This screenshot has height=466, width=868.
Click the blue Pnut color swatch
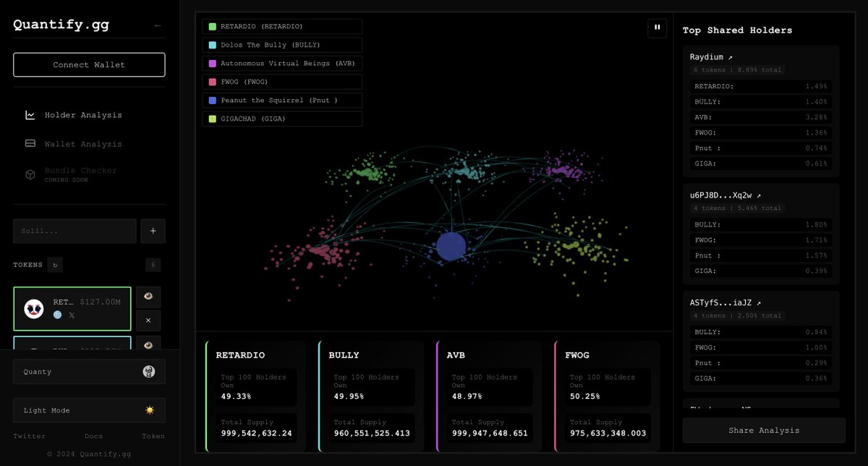coord(213,100)
